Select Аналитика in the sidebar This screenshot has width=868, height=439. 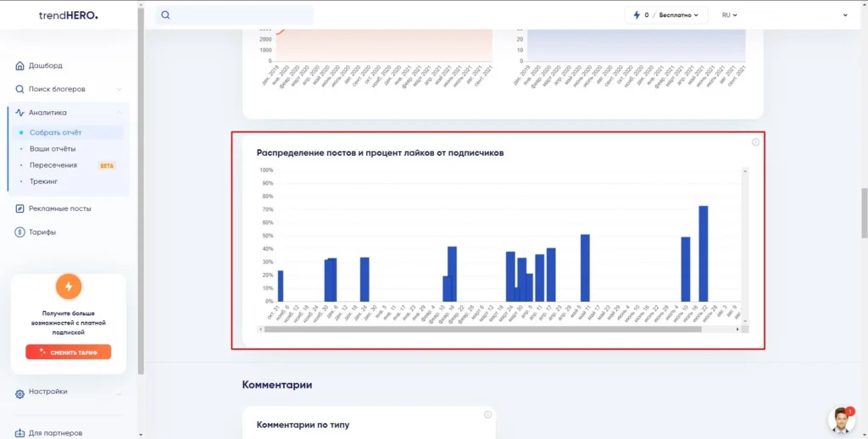(47, 113)
